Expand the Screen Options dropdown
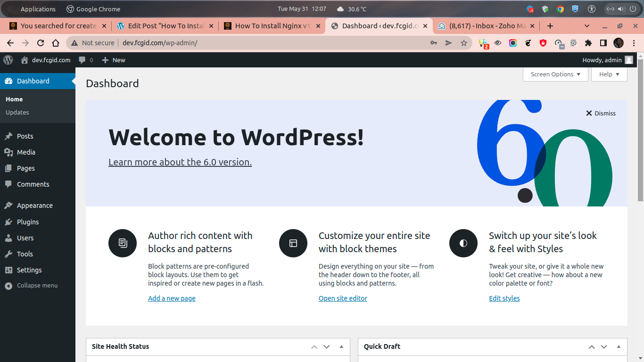 point(555,74)
